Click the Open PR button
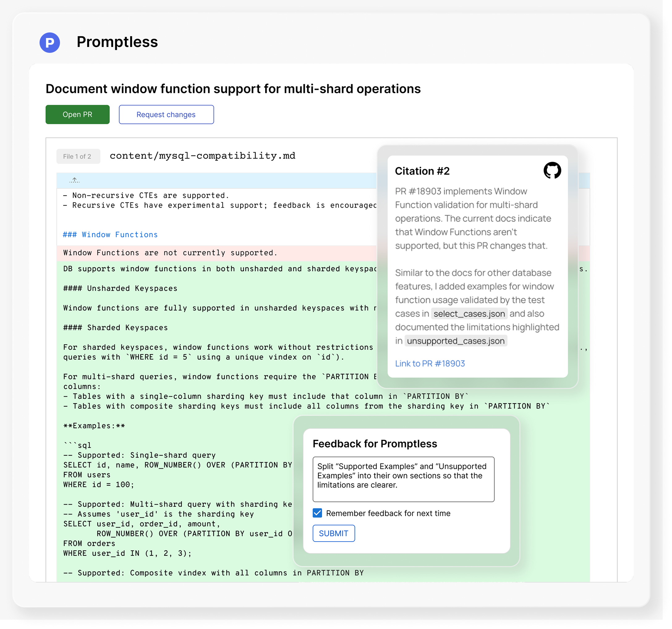 click(x=77, y=114)
